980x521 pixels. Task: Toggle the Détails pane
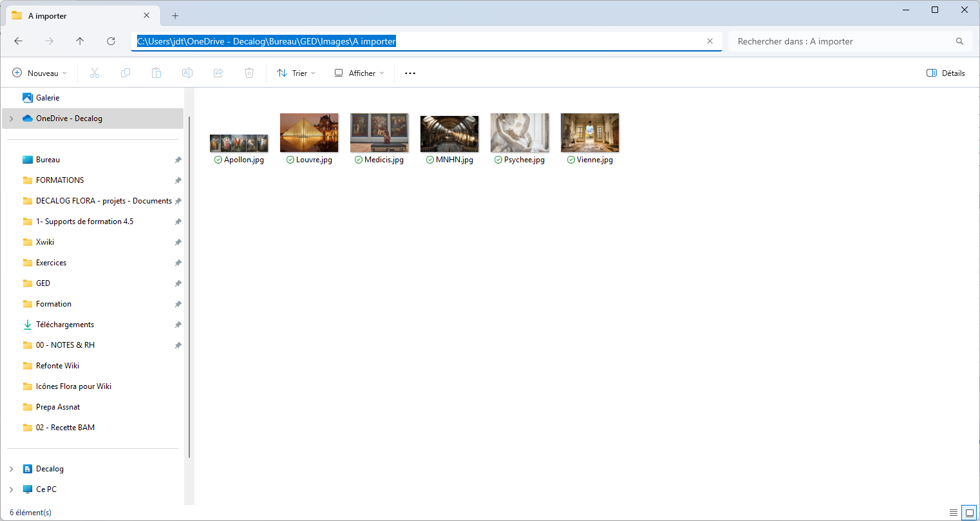click(945, 73)
